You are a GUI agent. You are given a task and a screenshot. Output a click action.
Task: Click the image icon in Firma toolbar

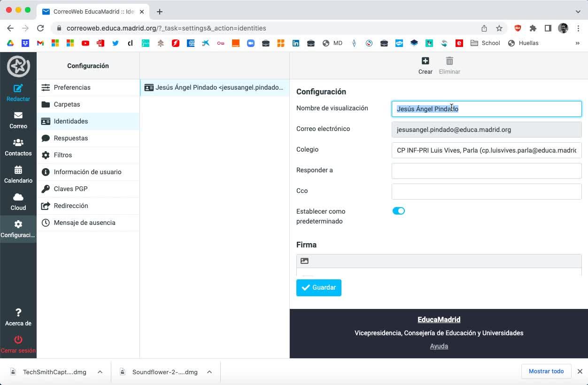pos(304,261)
